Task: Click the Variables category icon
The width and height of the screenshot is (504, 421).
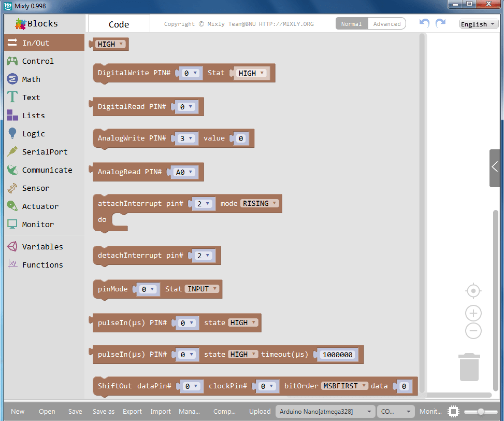Action: point(12,246)
